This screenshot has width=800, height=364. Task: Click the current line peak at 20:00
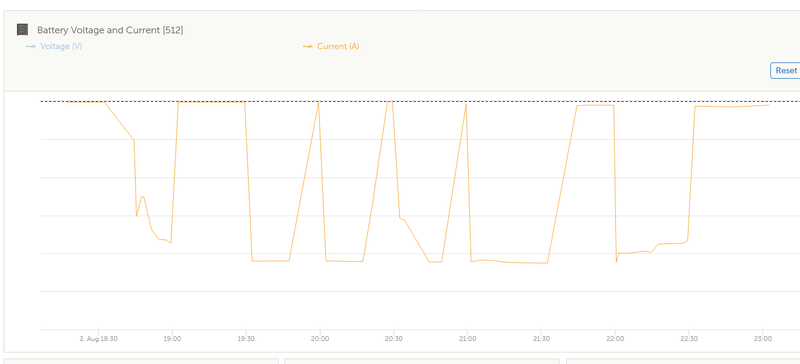pyautogui.click(x=319, y=103)
